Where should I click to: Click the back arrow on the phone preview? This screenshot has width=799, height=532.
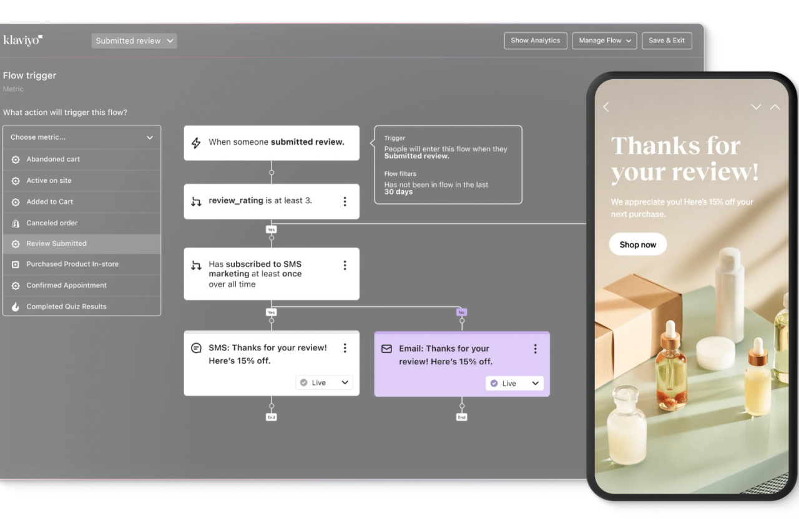[605, 107]
